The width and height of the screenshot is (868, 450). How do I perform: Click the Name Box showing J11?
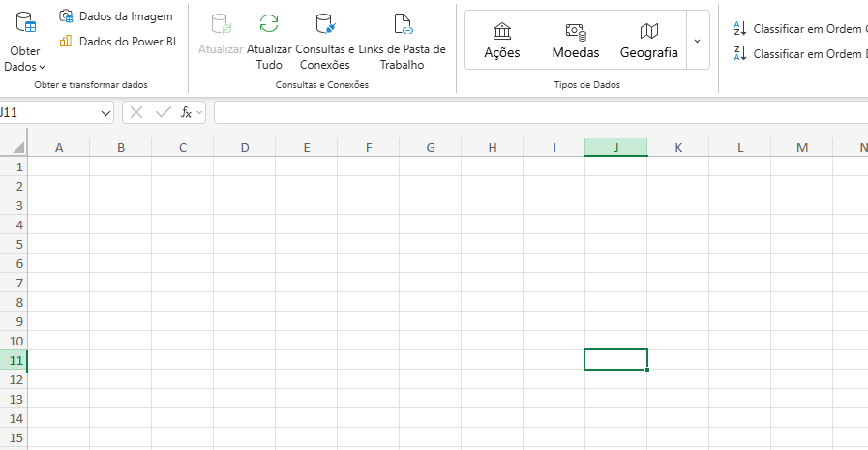pos(48,113)
